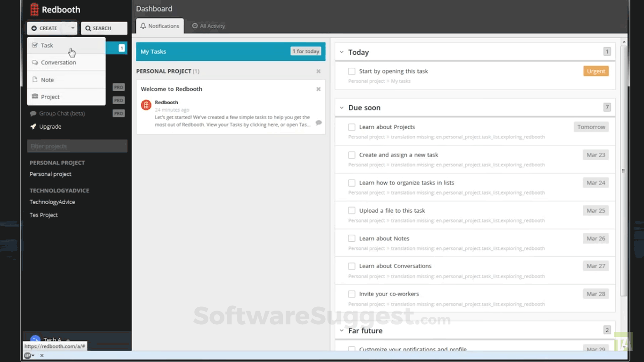This screenshot has width=644, height=362.
Task: Click the Today count badge showing 1
Action: 607,52
